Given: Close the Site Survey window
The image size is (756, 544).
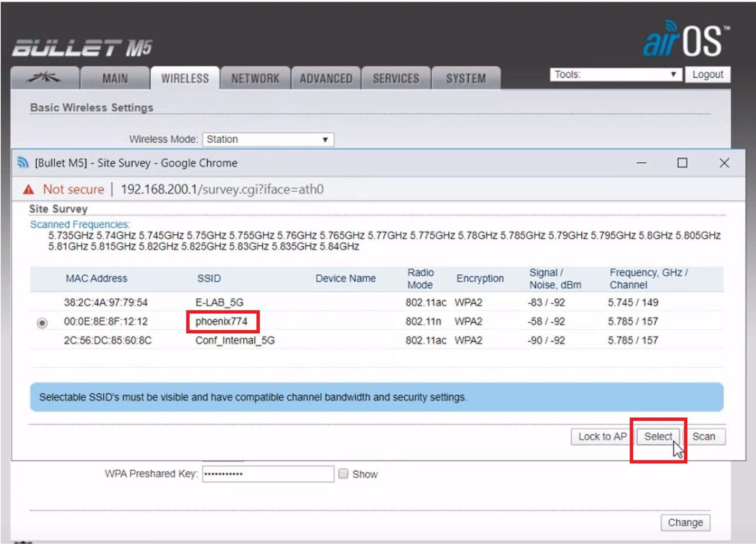Looking at the screenshot, I should (724, 163).
